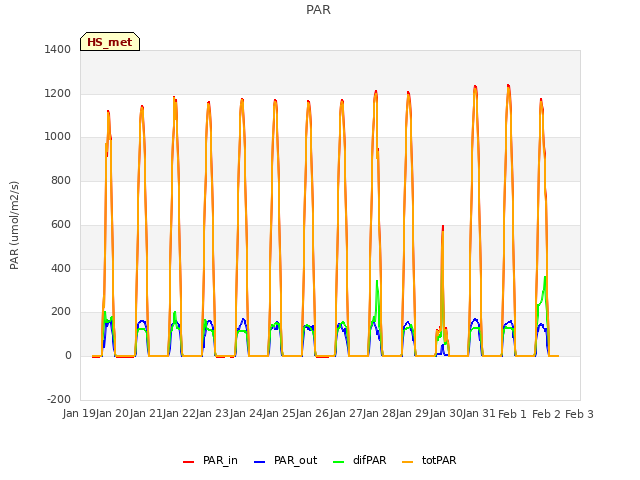The height and width of the screenshot is (480, 640).
Task: Click the Jan 28 x-axis label
Action: coord(379,413)
